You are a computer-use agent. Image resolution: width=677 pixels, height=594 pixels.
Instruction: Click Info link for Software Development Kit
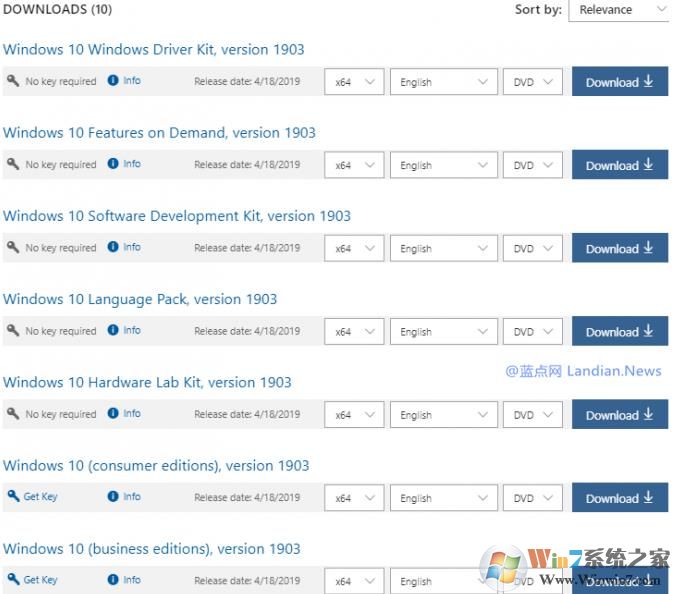click(132, 247)
